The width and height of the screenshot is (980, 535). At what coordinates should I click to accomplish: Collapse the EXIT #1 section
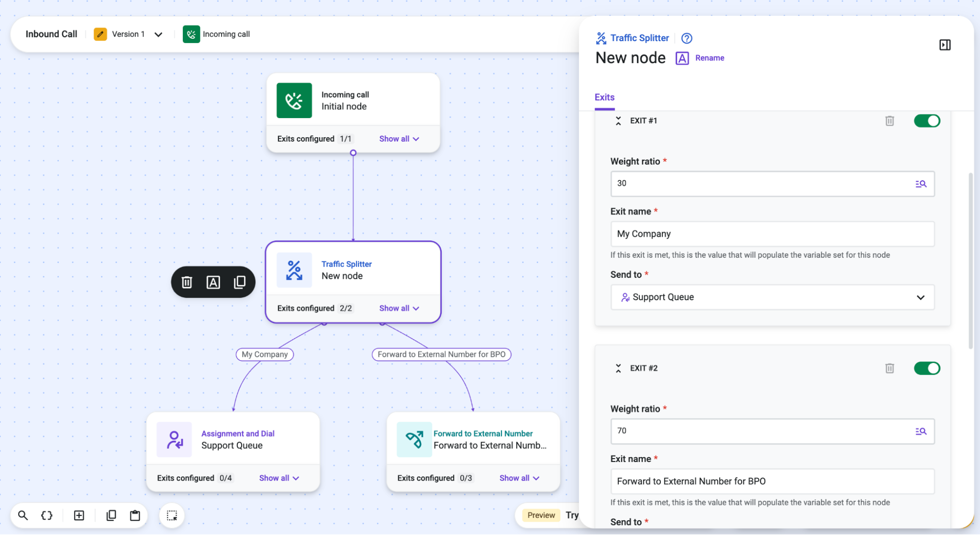[x=618, y=121]
